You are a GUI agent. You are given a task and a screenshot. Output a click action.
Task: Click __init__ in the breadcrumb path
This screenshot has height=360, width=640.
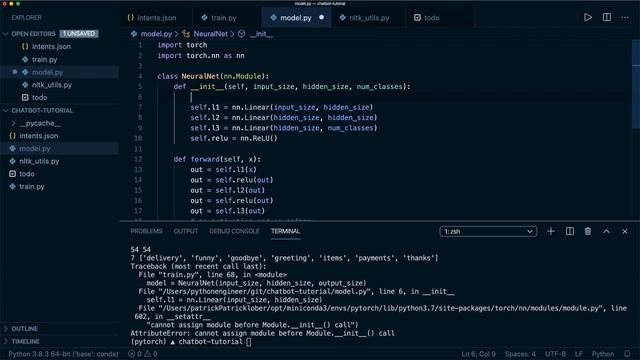(x=261, y=34)
